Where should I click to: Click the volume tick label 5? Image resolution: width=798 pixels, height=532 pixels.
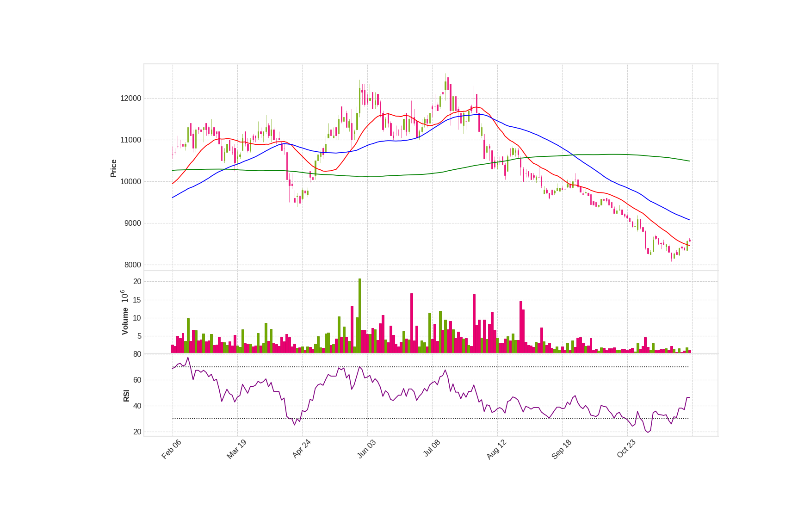tap(139, 336)
